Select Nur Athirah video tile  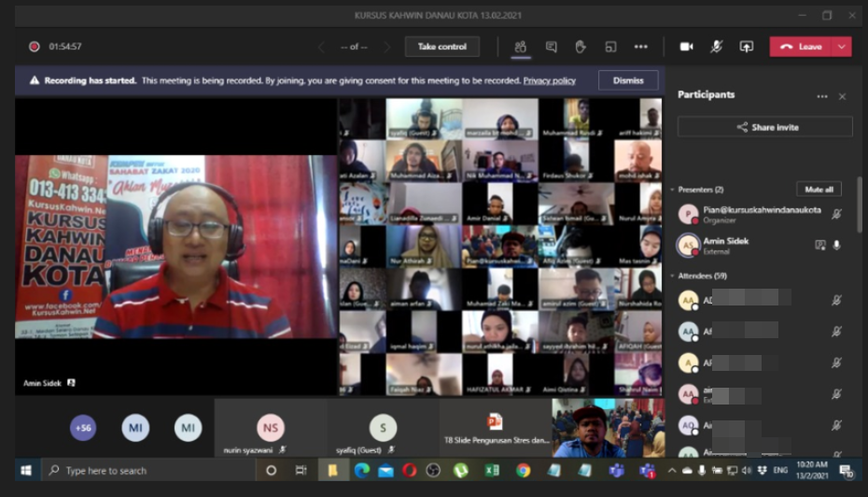423,246
